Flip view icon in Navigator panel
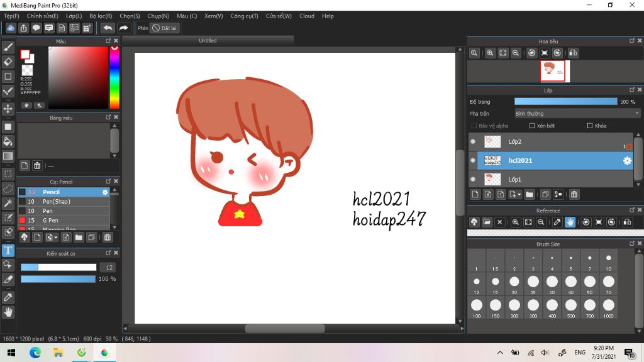Image resolution: width=644 pixels, height=362 pixels. click(x=573, y=53)
